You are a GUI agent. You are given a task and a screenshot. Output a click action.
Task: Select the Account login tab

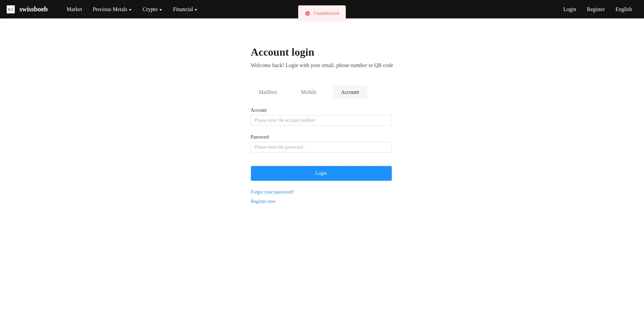[350, 92]
